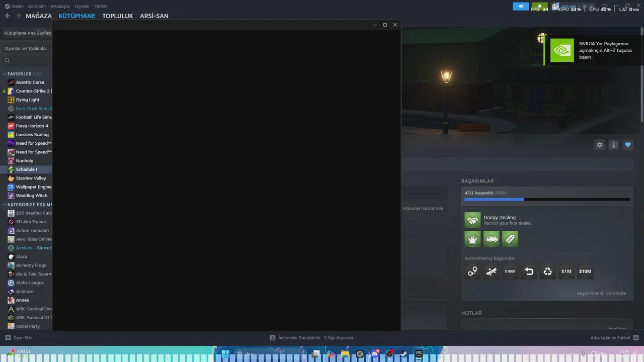Click the first locked achievement icon

pyautogui.click(x=472, y=271)
